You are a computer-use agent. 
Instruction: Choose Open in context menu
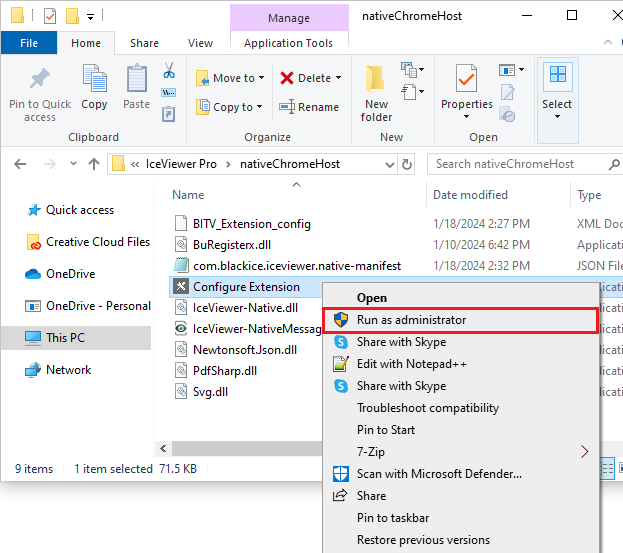[x=460, y=298]
